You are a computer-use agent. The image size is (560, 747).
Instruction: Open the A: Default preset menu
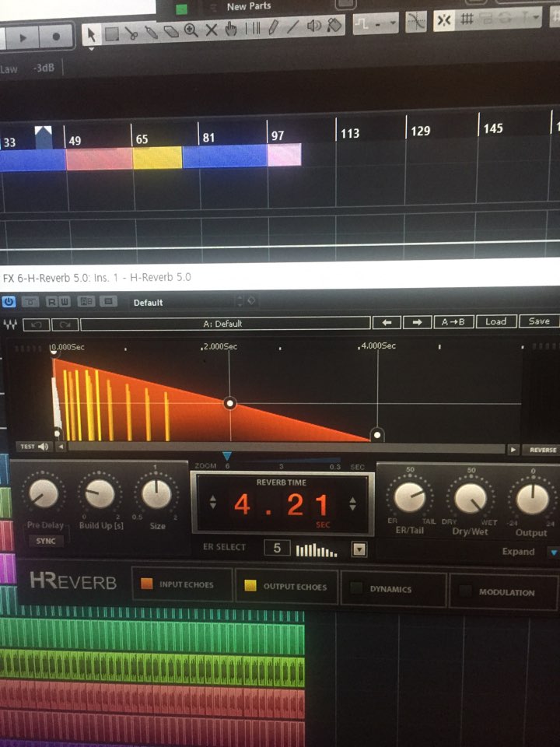(x=225, y=324)
